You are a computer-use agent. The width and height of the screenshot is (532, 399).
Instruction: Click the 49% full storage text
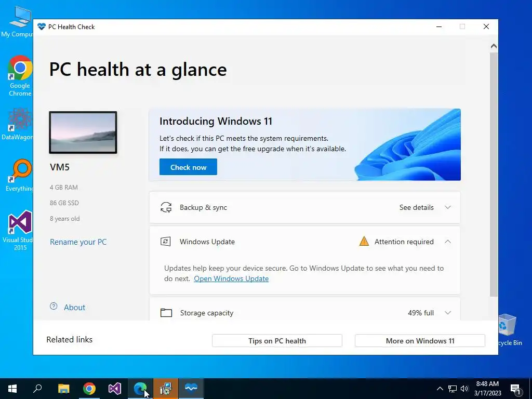421,313
